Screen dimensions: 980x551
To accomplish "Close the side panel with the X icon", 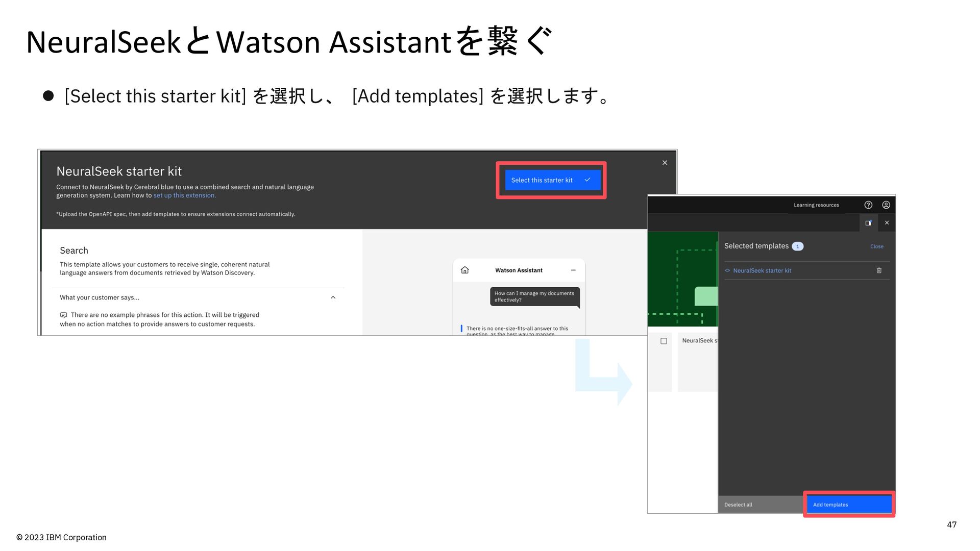I will (887, 223).
